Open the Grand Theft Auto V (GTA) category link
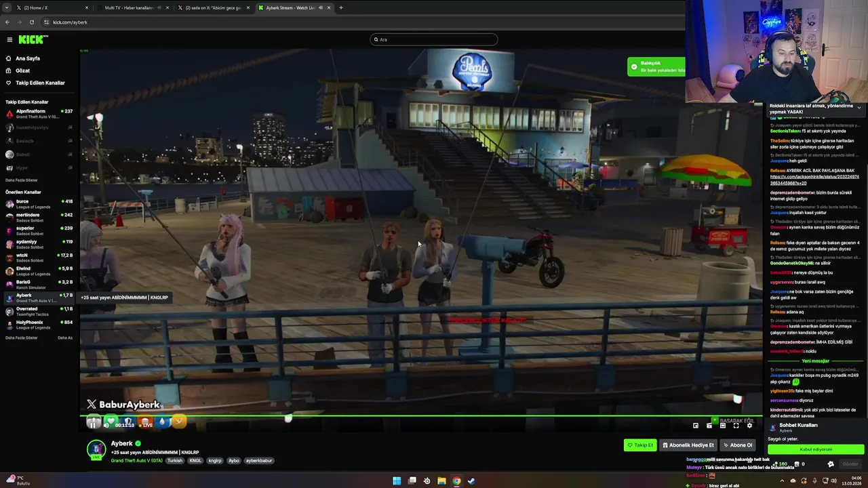Viewport: 868px width, 488px height. point(137,461)
